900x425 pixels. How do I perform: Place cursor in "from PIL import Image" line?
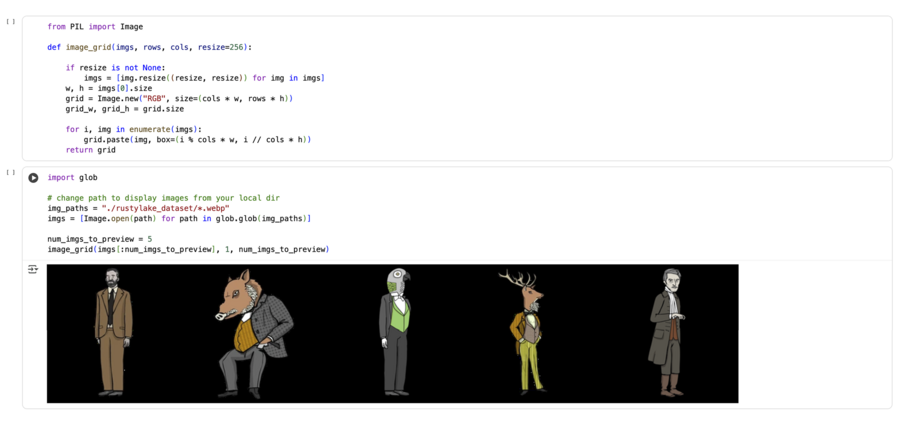click(x=95, y=27)
